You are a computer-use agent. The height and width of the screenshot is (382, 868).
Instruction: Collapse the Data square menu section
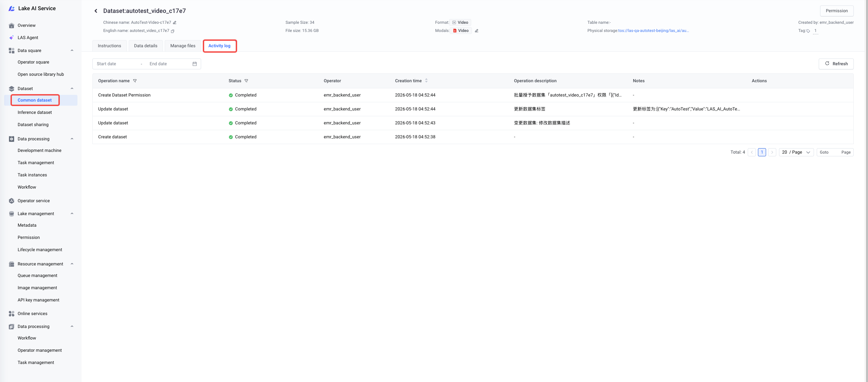click(x=72, y=51)
